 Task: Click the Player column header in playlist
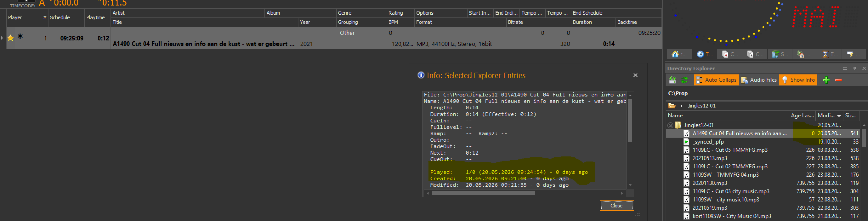[18, 17]
